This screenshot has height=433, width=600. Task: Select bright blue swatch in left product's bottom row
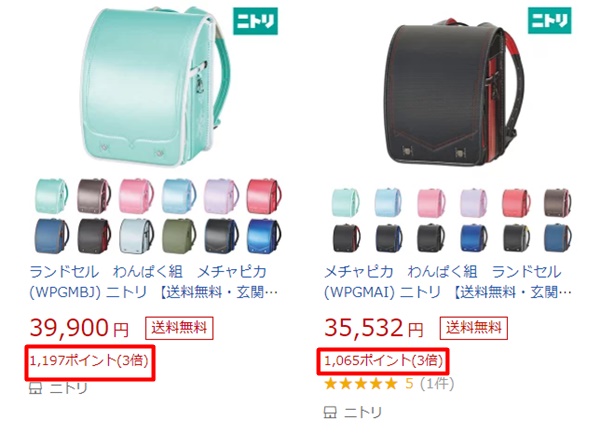(264, 236)
